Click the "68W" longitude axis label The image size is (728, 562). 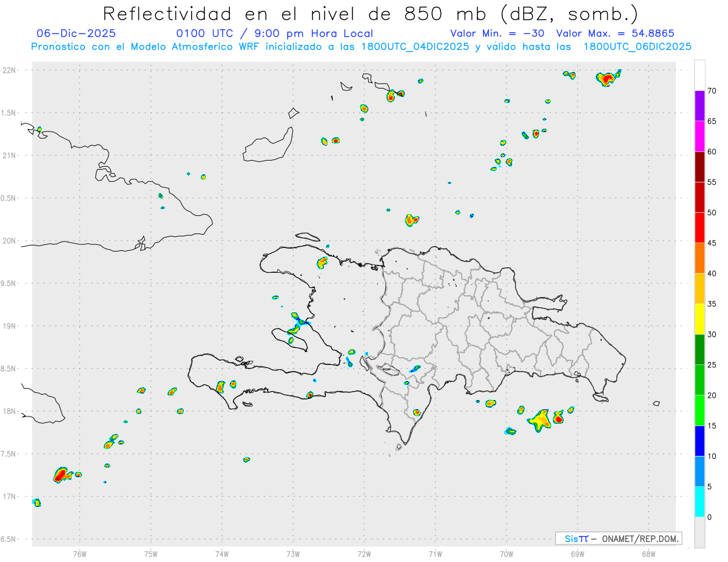coord(649,554)
